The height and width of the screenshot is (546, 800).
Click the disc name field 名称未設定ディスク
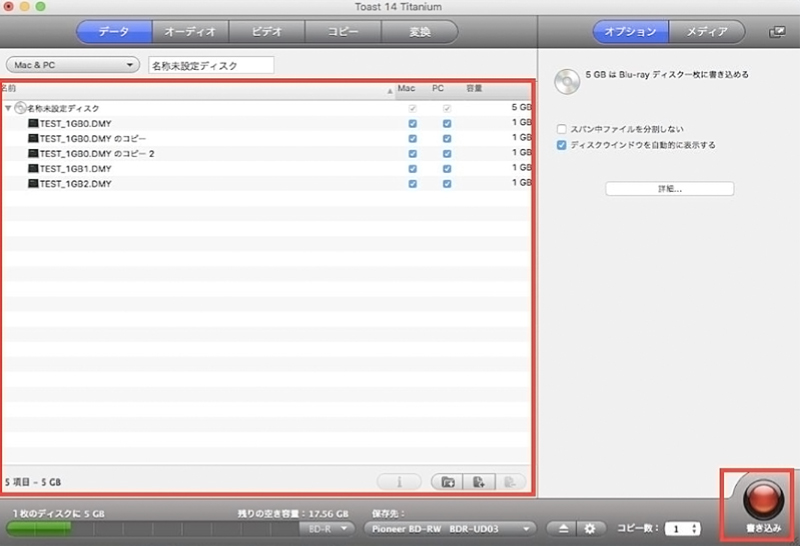(x=211, y=65)
